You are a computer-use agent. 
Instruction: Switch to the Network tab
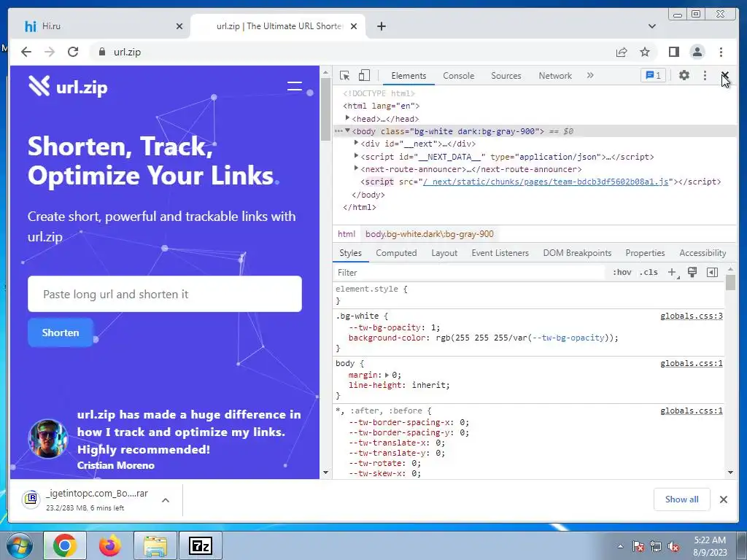coord(555,76)
